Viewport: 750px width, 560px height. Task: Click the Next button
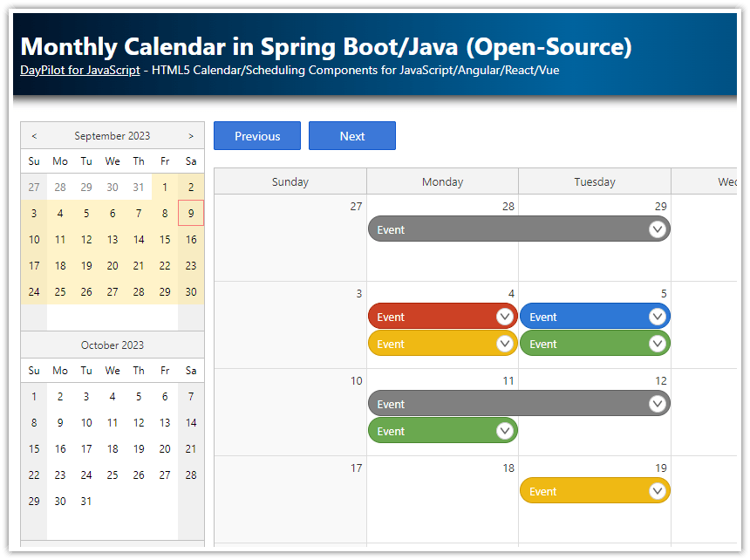click(x=351, y=135)
